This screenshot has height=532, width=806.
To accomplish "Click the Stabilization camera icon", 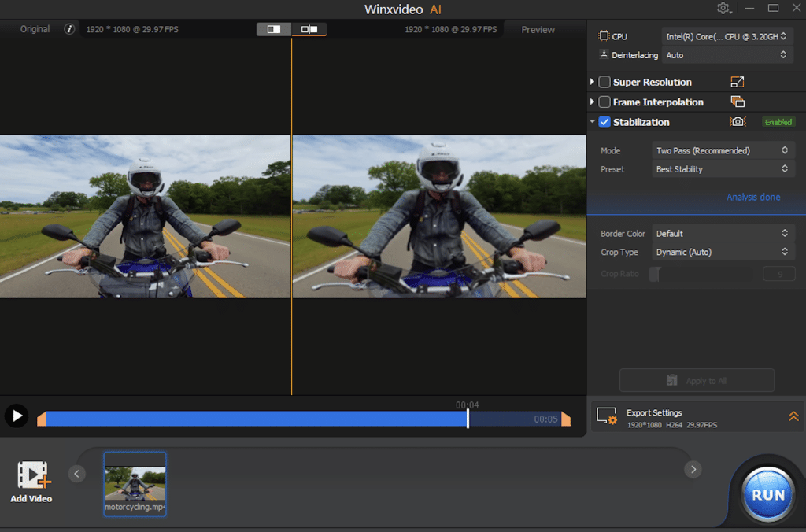I will coord(738,122).
